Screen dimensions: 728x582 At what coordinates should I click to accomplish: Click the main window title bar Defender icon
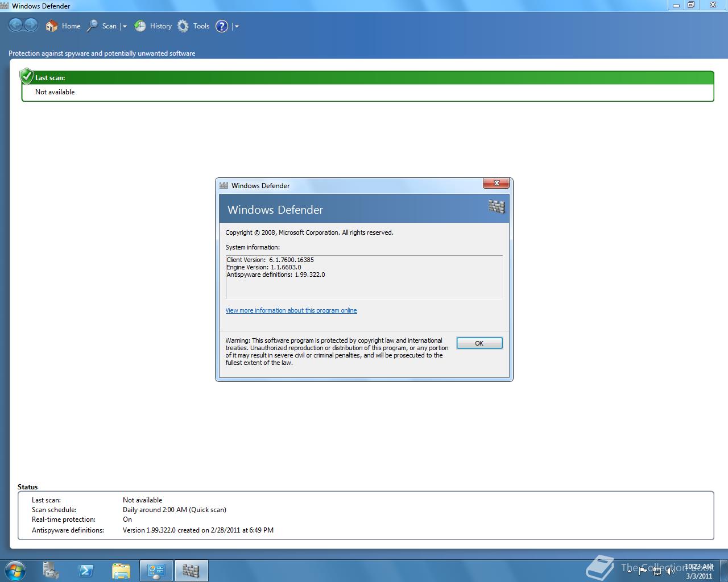coord(5,6)
